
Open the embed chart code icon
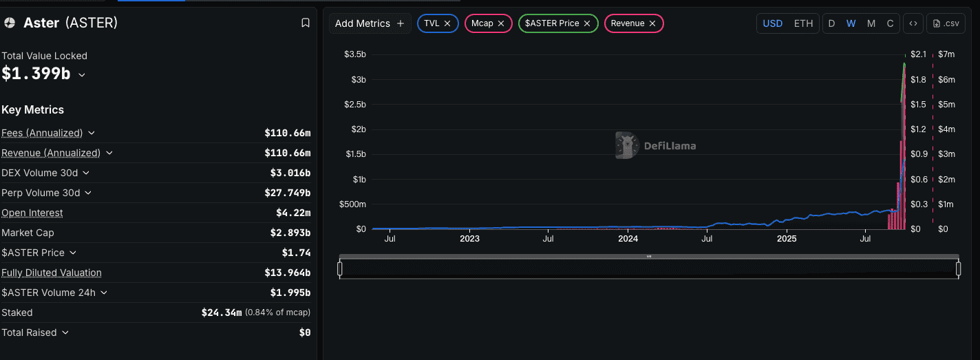click(913, 23)
